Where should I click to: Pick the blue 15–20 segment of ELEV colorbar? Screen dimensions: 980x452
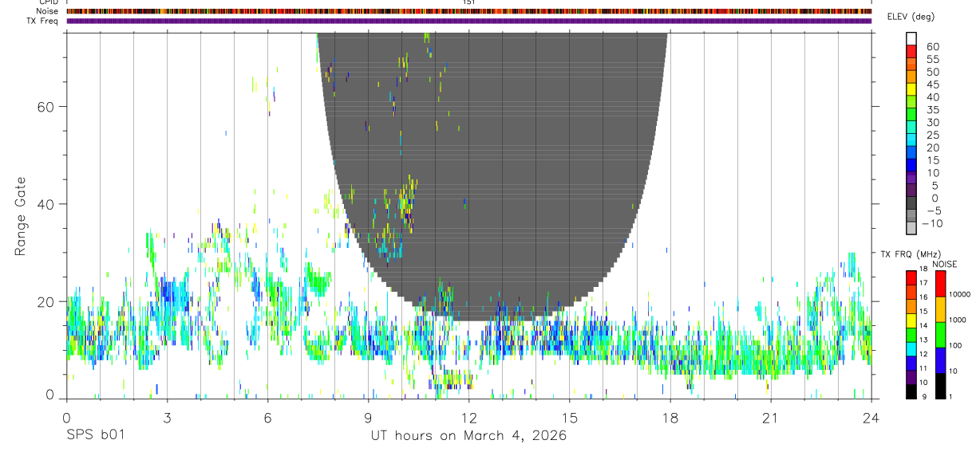pyautogui.click(x=911, y=153)
